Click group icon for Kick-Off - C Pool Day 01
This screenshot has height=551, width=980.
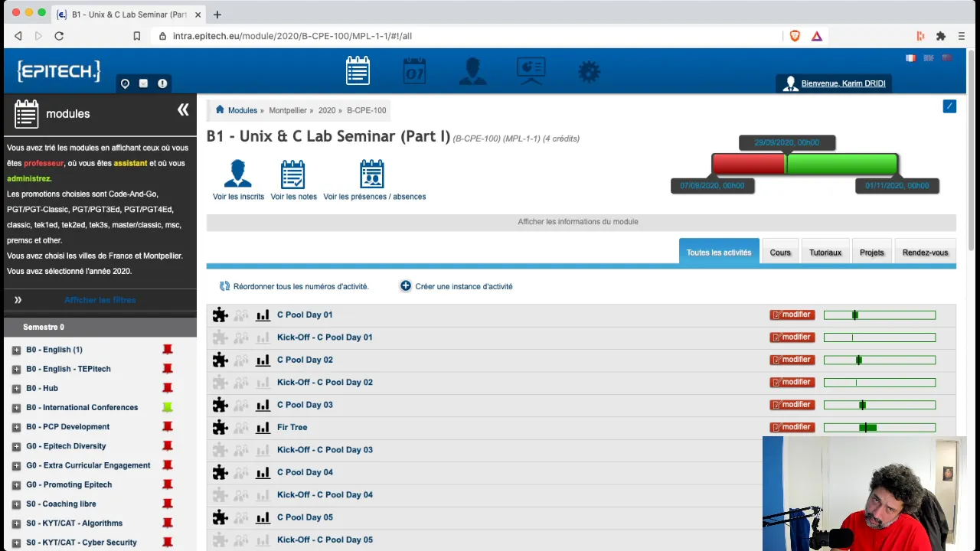(x=241, y=337)
